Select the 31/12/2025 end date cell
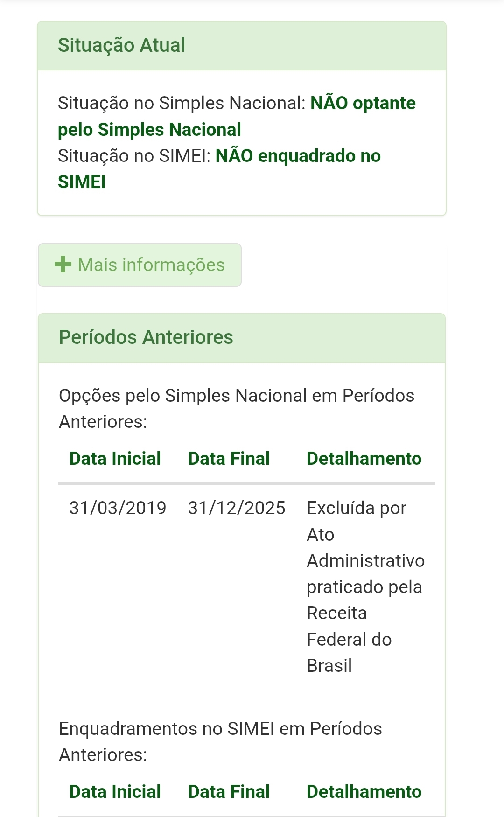Screen dimensions: 504x817 click(x=237, y=508)
